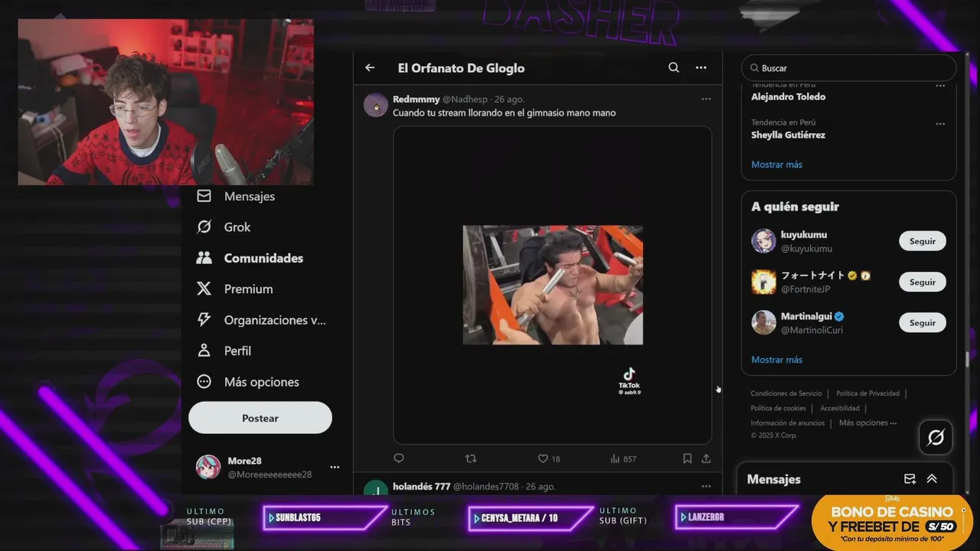Reply to Redmmmy's post with comment icon

[x=398, y=458]
